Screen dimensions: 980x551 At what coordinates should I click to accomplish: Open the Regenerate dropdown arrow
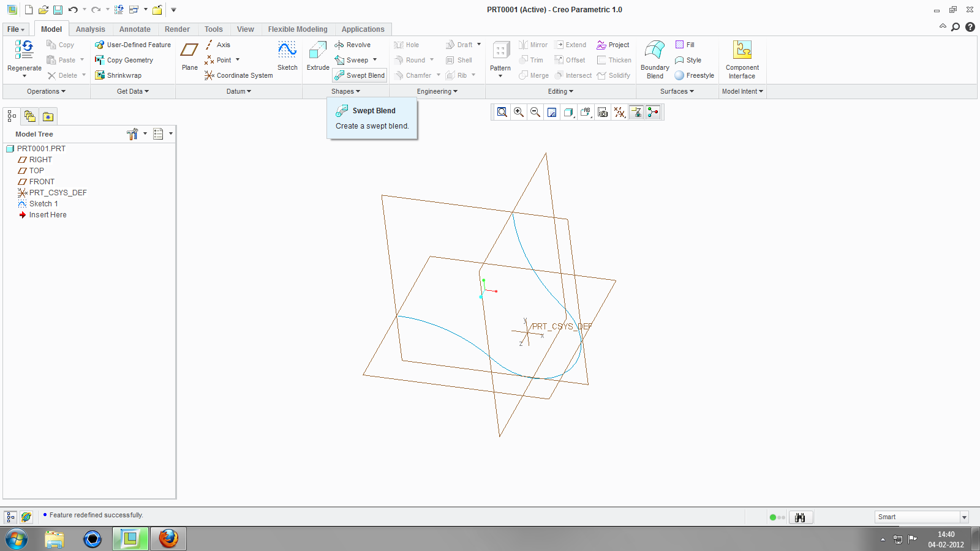[x=24, y=76]
